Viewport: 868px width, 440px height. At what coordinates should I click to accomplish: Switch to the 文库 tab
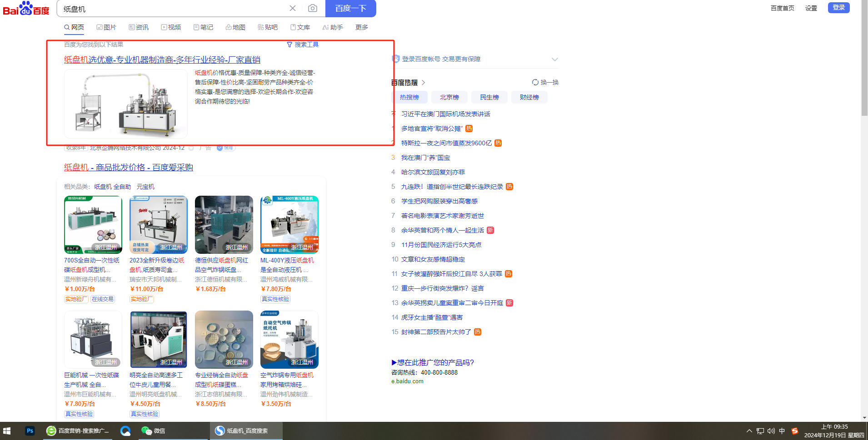pyautogui.click(x=300, y=27)
